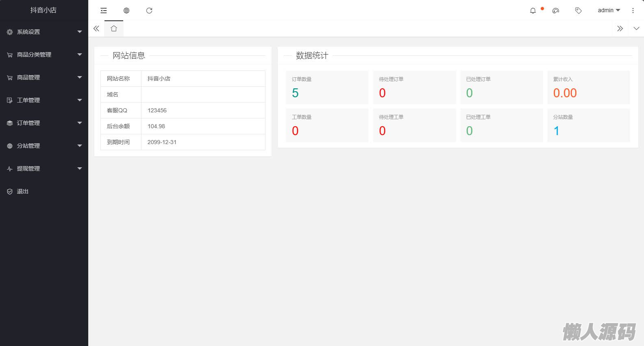Screen dimensions: 644x346
Task: Click the 商品管理 cart icon
Action: tap(10, 77)
